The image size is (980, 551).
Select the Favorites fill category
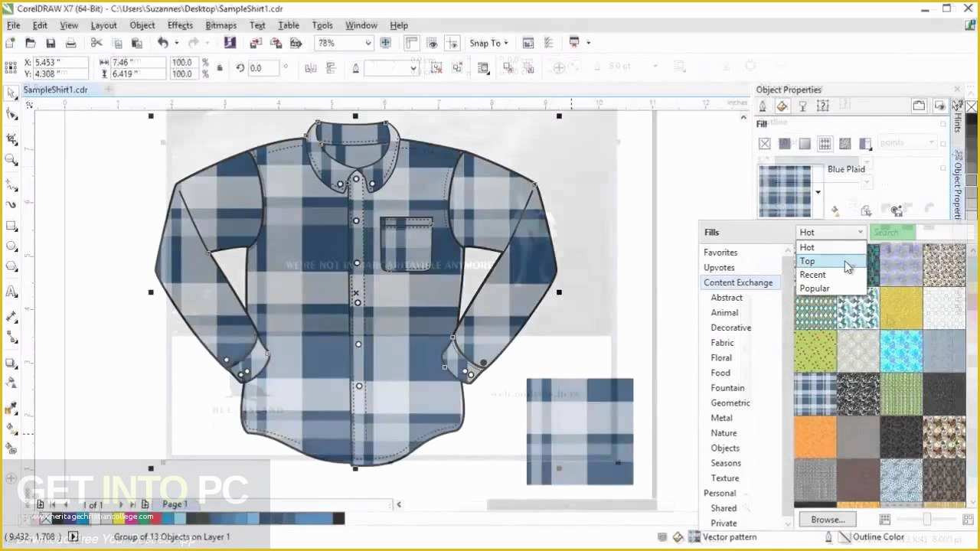click(x=720, y=253)
